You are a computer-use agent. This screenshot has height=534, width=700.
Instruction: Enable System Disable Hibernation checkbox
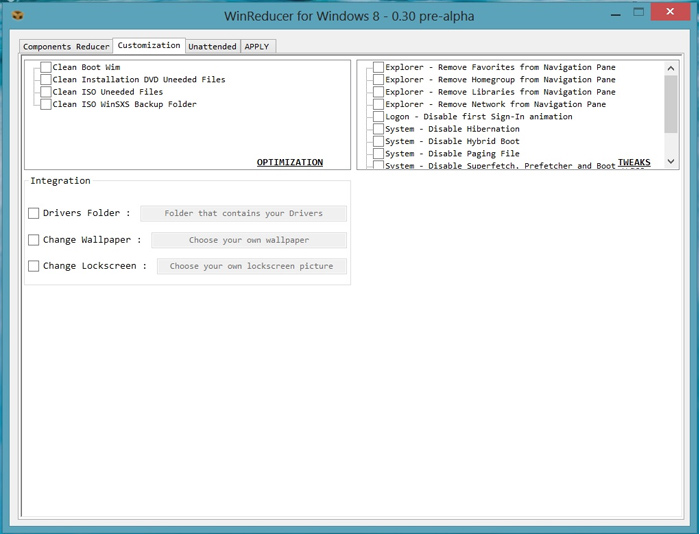pos(379,129)
